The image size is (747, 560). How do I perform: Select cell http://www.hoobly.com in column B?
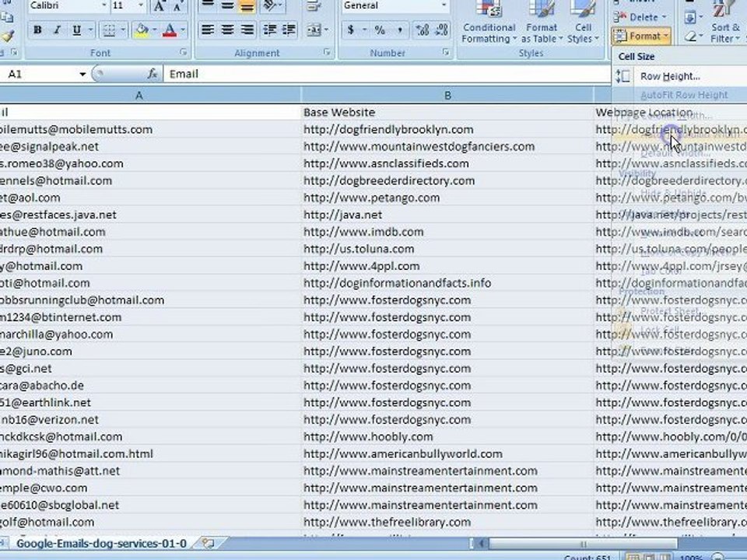pos(447,436)
